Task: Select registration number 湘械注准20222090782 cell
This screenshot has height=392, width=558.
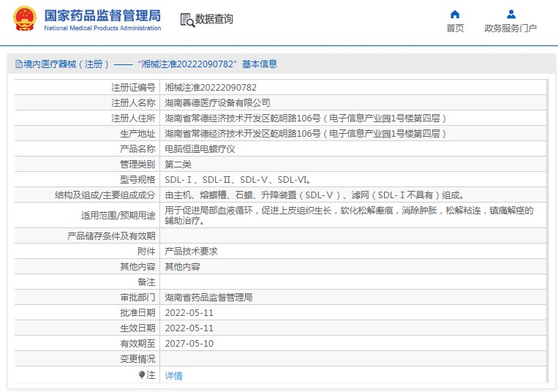Action: [211, 88]
